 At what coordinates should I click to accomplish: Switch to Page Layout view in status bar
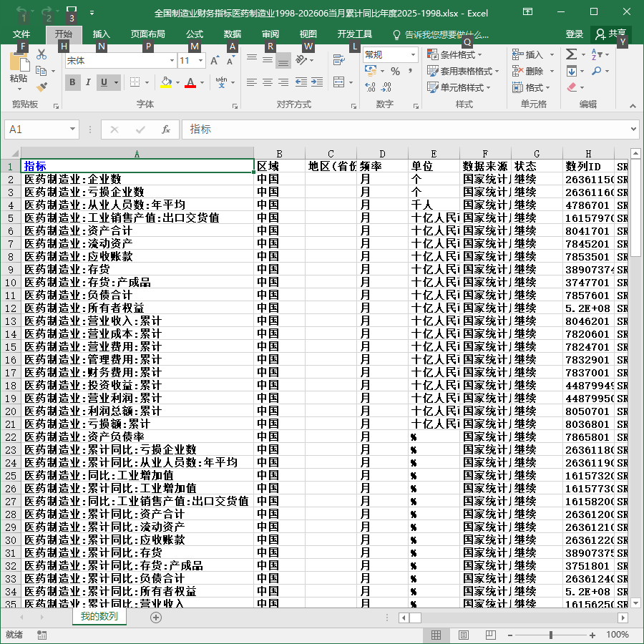(463, 635)
